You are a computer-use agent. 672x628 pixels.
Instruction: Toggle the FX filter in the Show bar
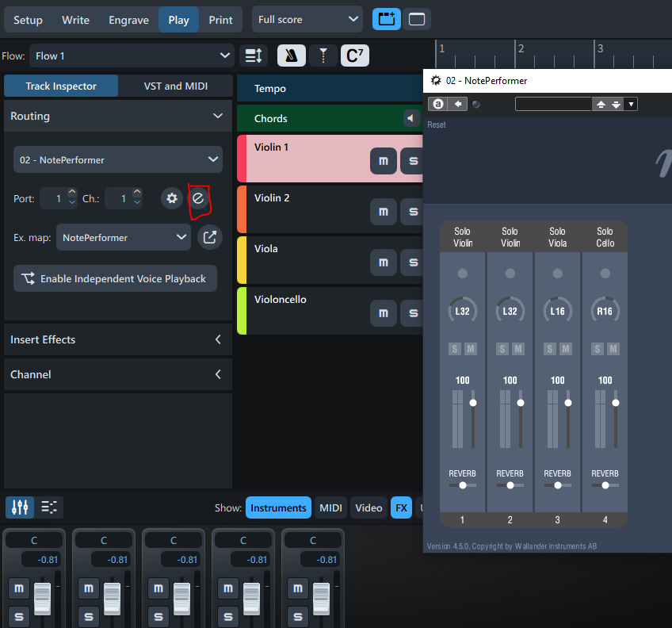coord(401,507)
